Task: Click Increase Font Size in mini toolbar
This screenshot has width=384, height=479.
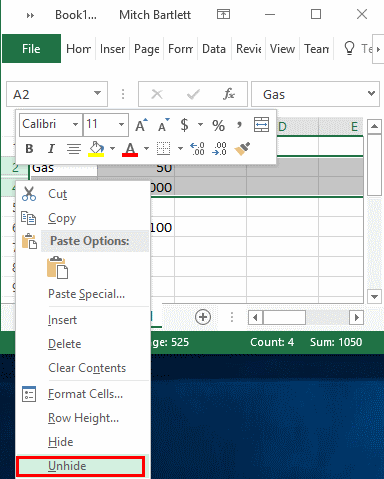Action: tap(141, 125)
